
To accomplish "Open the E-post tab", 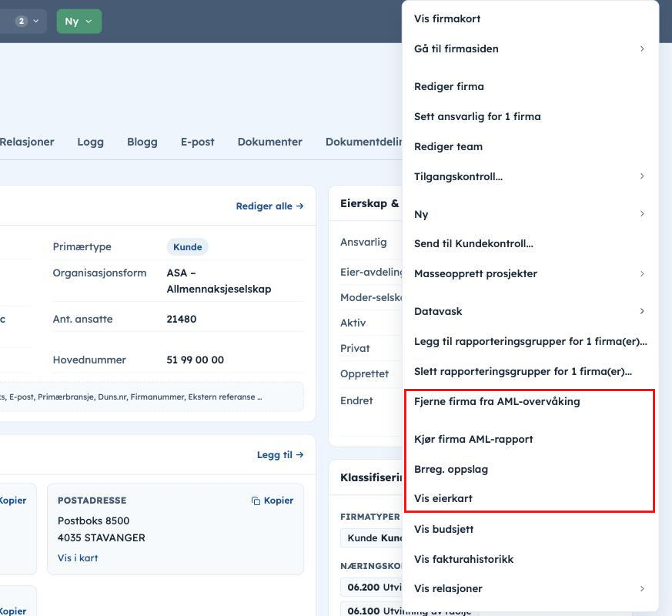I will coord(198,142).
